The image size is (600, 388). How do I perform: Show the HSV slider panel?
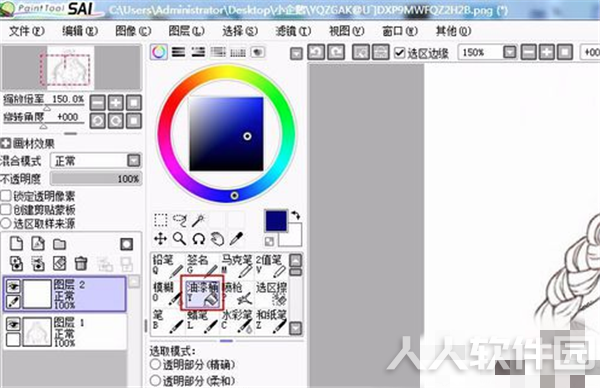point(198,52)
